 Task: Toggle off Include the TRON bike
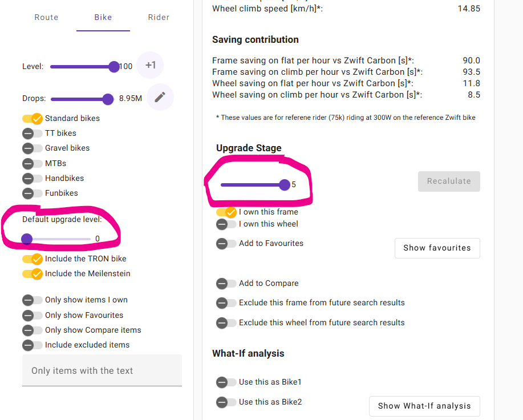[33, 259]
